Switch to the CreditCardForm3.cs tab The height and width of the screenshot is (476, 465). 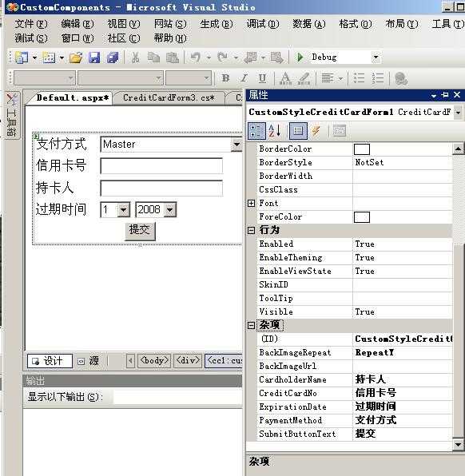(x=169, y=97)
